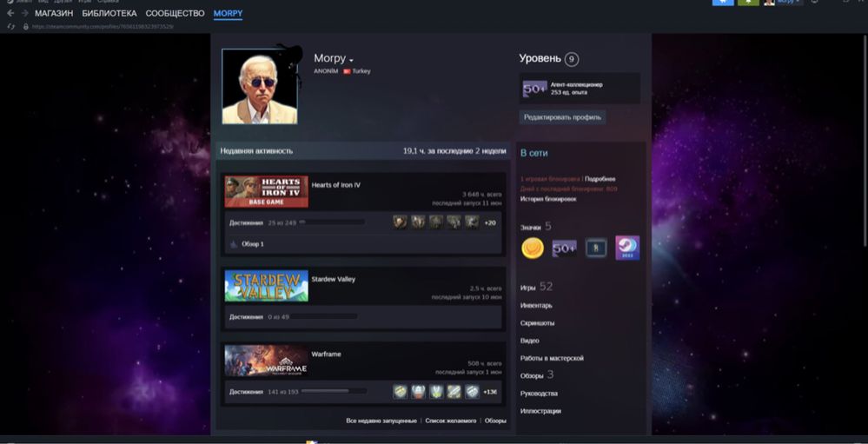Open the green notifications bell button
This screenshot has width=868, height=444.
point(748,3)
